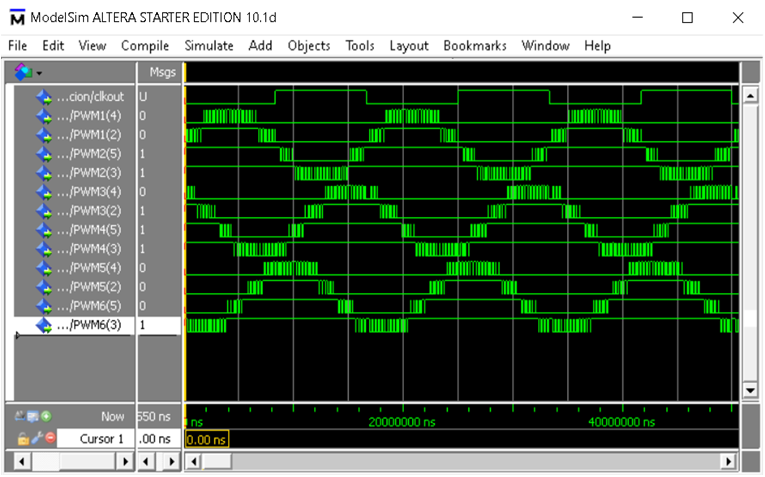Click the PWM3(2) signal diamond icon
This screenshot has width=765, height=477.
tap(43, 211)
